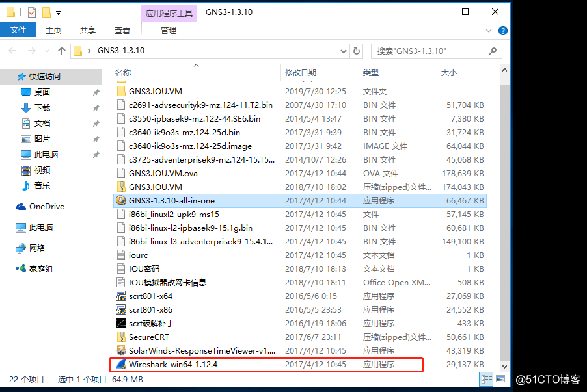Screen dimensions: 587x392
Task: Click the scroll down arrow of file list
Action: point(504,367)
